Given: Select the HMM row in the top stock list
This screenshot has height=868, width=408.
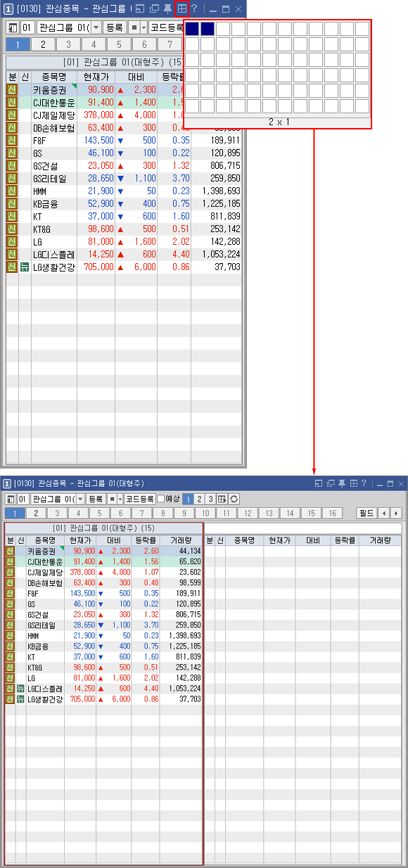Looking at the screenshot, I should click(124, 191).
